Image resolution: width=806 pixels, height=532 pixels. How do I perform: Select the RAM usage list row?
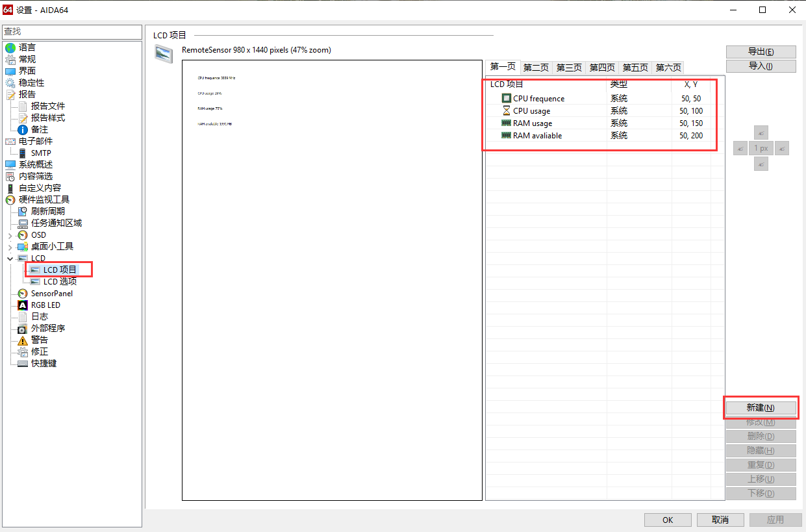(605, 123)
